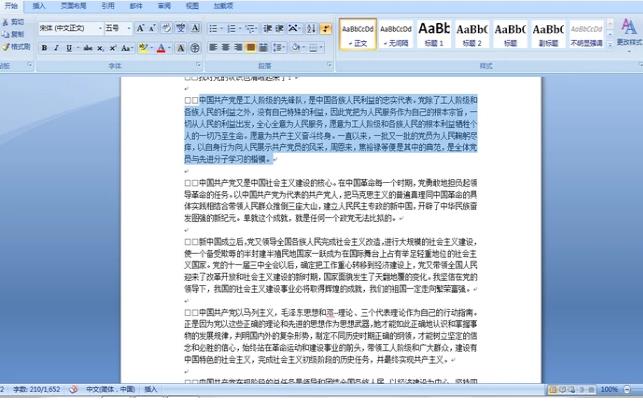Screen dimensions: 643x401
Task: Apply the 副标题 (Subtitle) style
Action: (548, 34)
